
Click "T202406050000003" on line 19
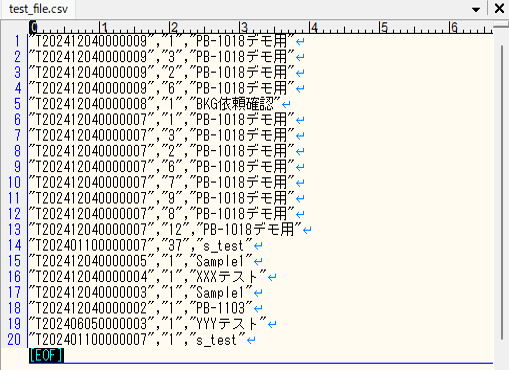tap(91, 324)
